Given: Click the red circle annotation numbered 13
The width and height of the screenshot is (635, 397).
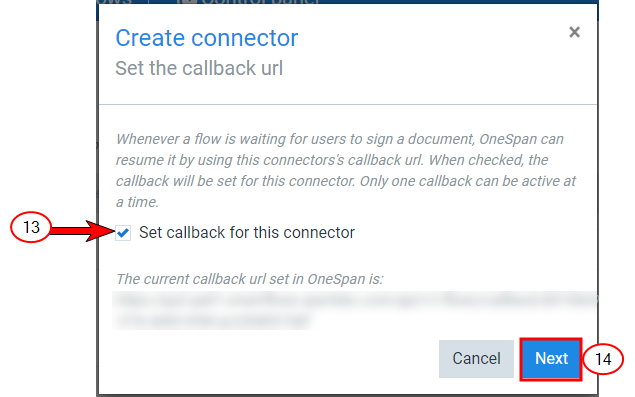Looking at the screenshot, I should tap(31, 227).
